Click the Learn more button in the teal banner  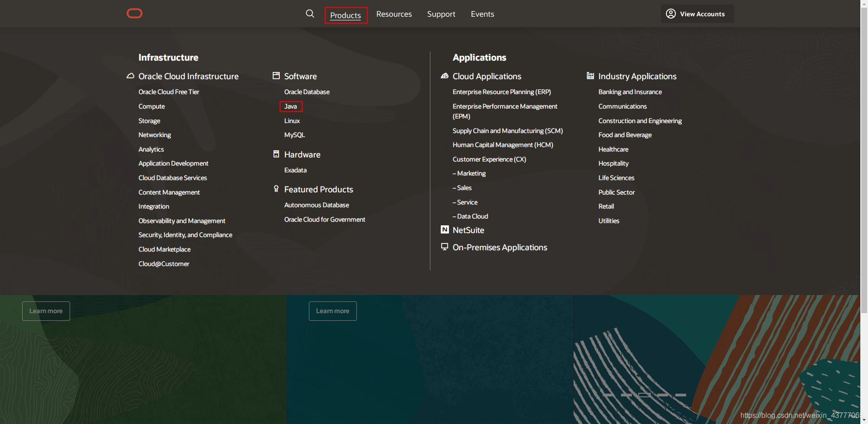333,311
